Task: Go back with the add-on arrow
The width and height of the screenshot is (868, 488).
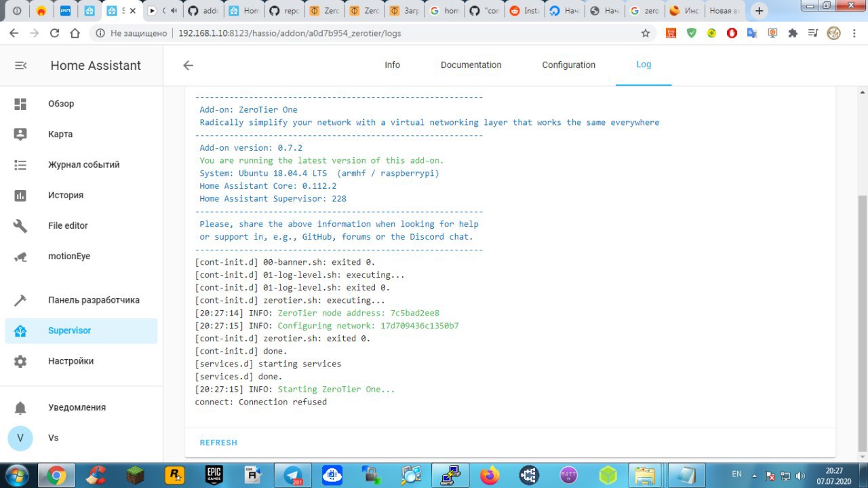Action: pos(189,65)
